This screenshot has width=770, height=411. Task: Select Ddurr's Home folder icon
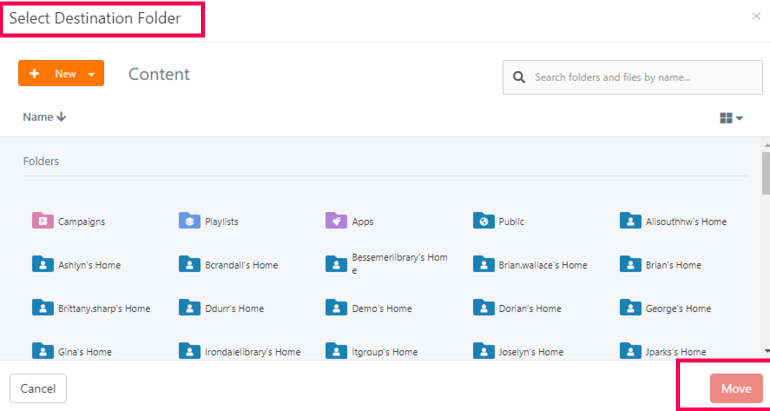coord(189,308)
